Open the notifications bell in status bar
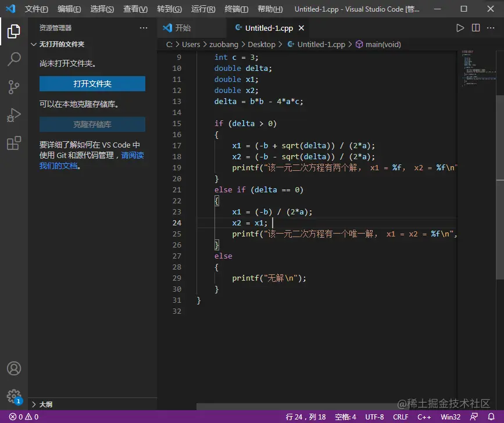 click(491, 417)
